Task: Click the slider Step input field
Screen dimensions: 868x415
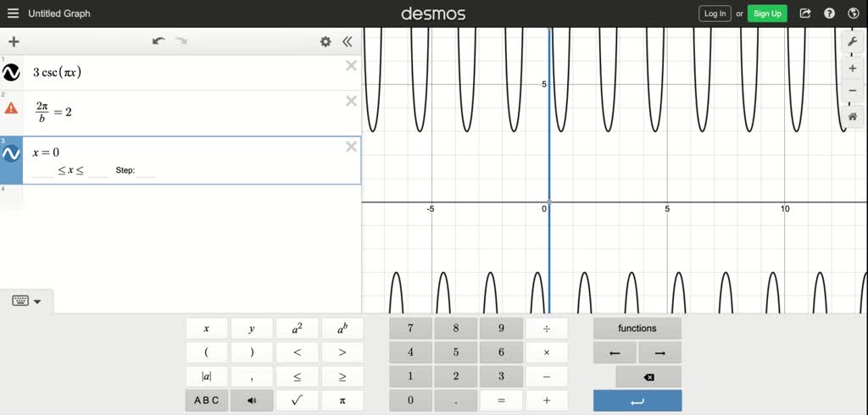Action: point(147,171)
